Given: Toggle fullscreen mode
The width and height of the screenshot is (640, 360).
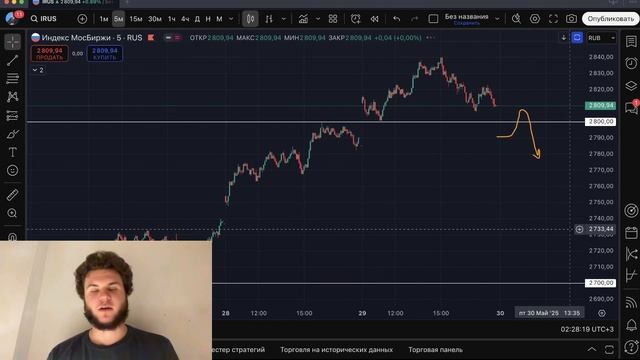Looking at the screenshot, I should (x=553, y=19).
